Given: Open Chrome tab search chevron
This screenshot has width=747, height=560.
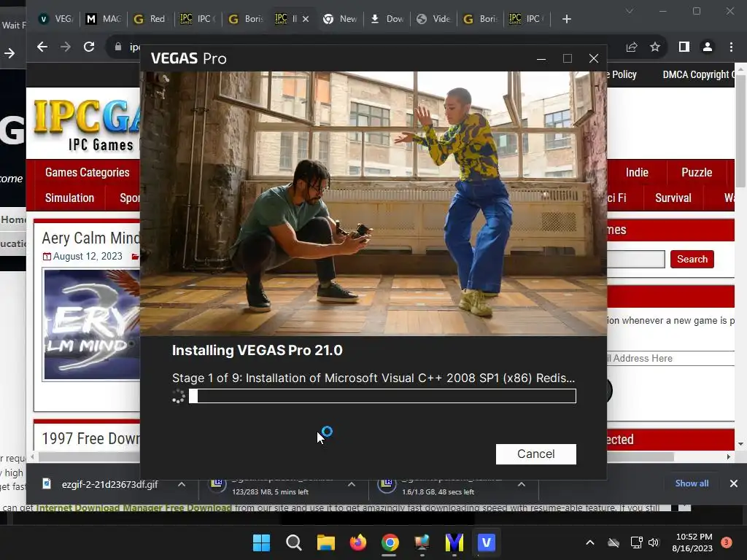Looking at the screenshot, I should (630, 11).
